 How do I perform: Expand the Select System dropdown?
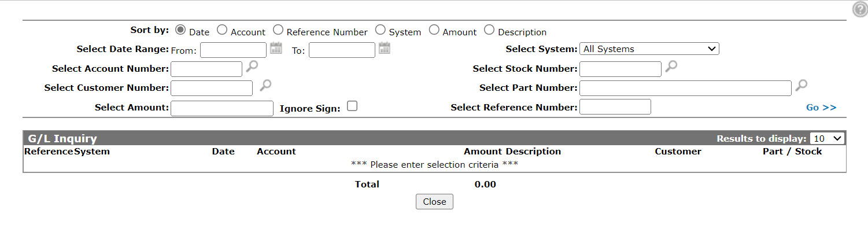point(649,49)
